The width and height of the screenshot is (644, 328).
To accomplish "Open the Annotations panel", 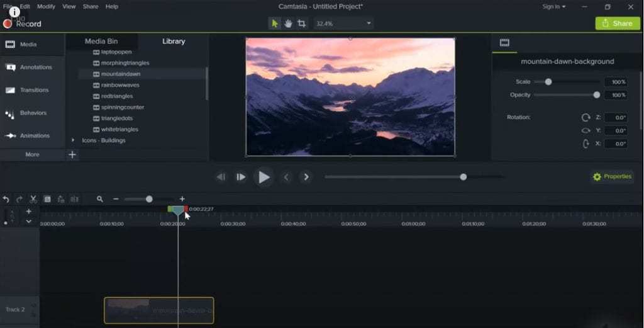I will pos(32,67).
